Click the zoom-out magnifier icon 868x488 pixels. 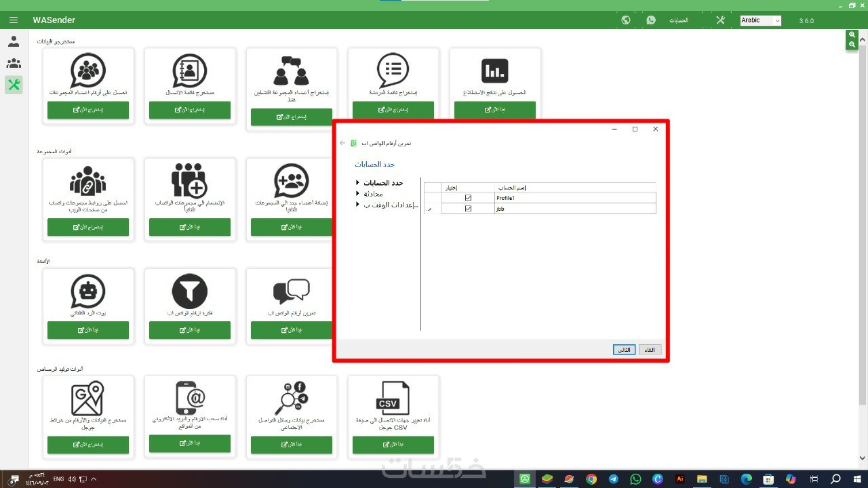(x=852, y=45)
